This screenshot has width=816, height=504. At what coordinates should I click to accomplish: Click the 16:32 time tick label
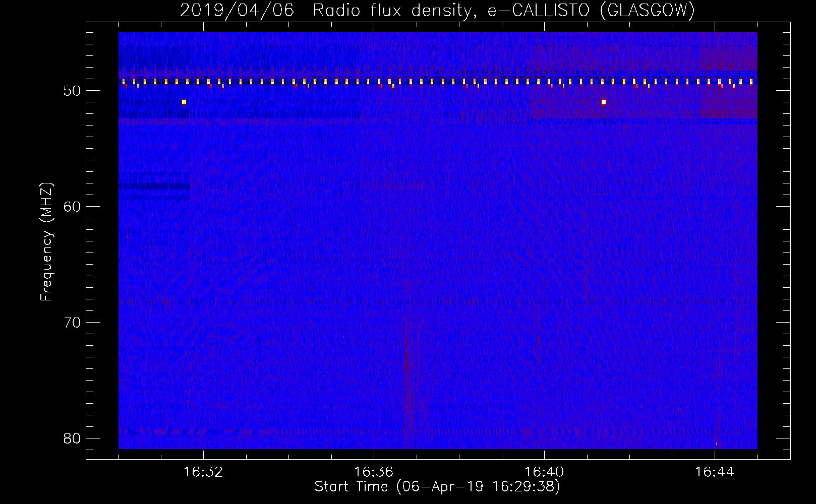pyautogui.click(x=203, y=472)
